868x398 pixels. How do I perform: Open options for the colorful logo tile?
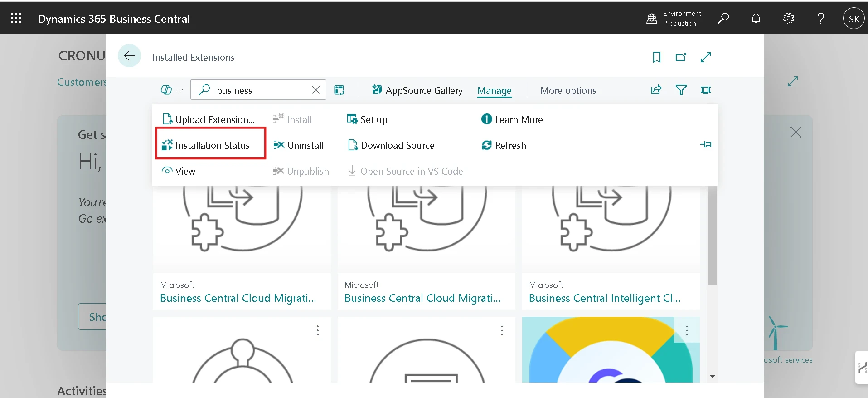click(x=687, y=330)
